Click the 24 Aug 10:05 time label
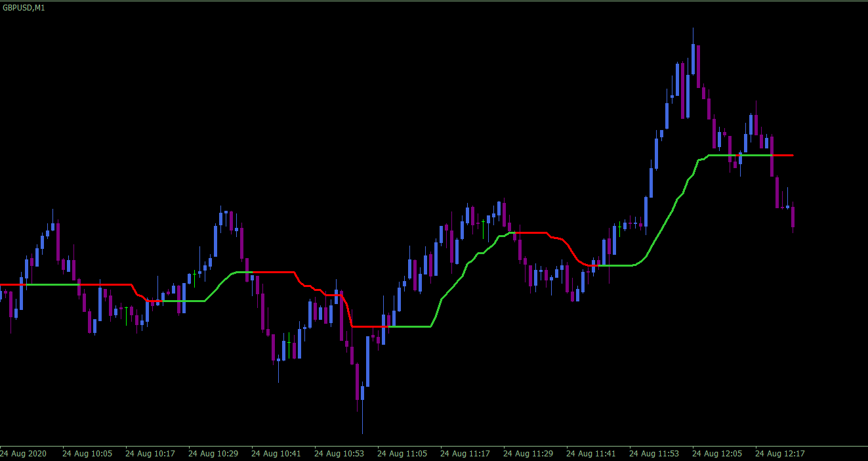868x461 pixels. click(87, 453)
